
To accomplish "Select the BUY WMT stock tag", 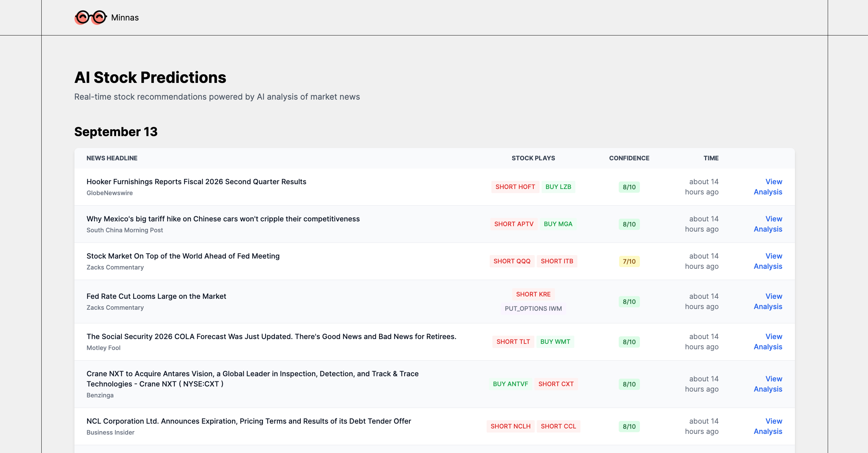I will click(555, 342).
